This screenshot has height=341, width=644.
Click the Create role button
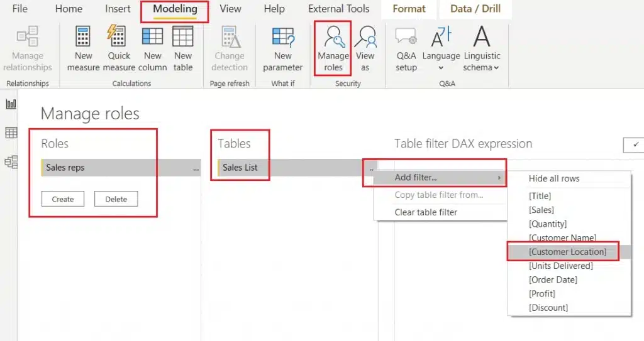tap(63, 199)
